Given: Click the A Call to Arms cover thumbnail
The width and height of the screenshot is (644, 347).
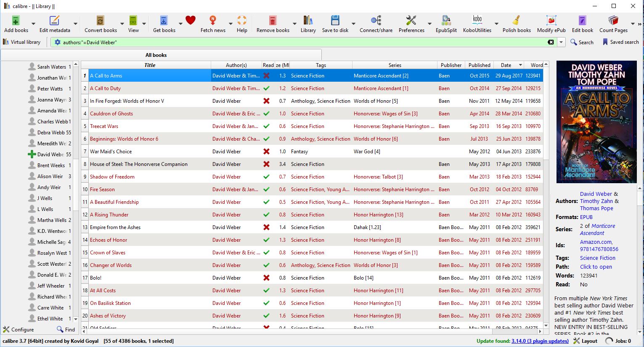Looking at the screenshot, I should click(596, 122).
